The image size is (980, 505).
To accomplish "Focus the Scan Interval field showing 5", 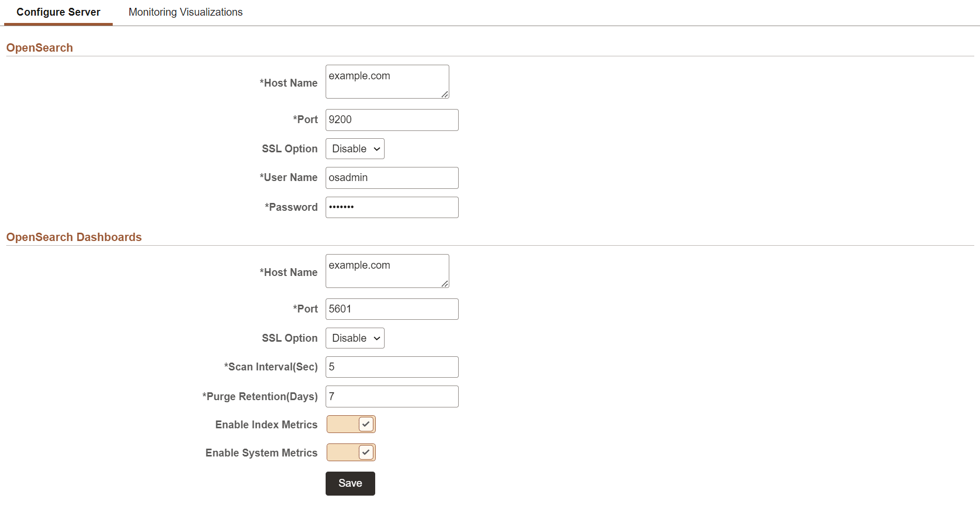I will [x=391, y=367].
